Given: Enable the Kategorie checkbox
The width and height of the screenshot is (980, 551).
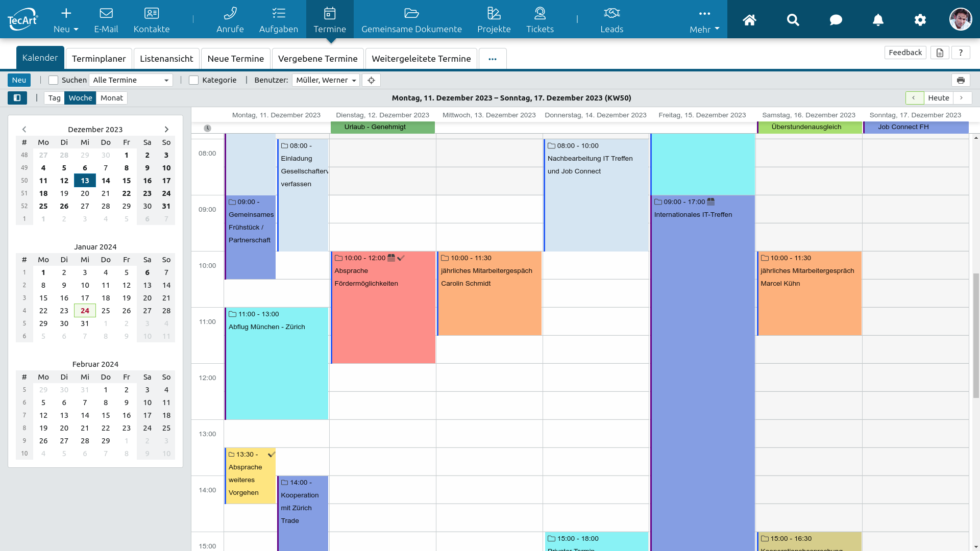Looking at the screenshot, I should point(193,80).
